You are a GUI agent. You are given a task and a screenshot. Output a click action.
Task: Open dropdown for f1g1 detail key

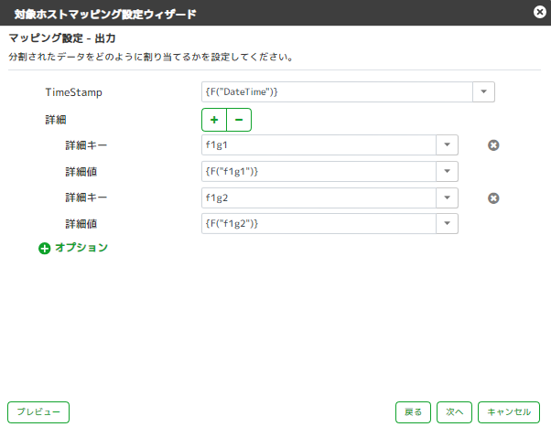point(447,145)
